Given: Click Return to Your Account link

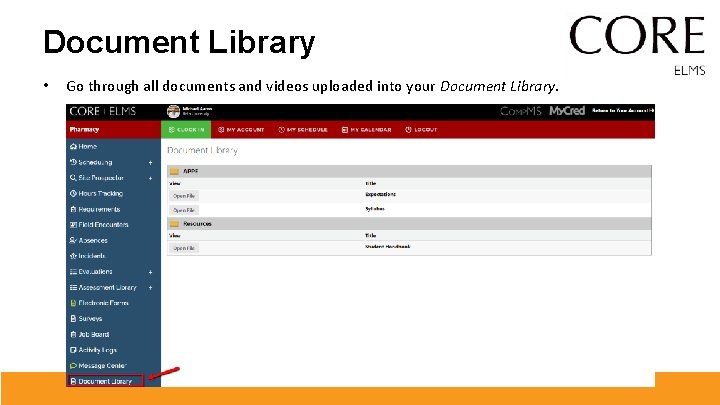Looking at the screenshot, I should pyautogui.click(x=623, y=111).
